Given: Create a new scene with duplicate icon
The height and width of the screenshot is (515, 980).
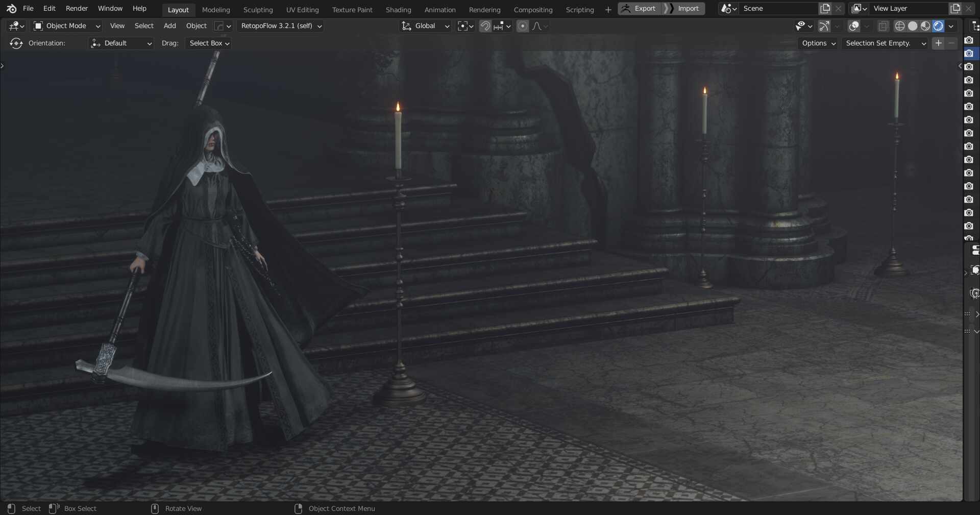Looking at the screenshot, I should pos(825,9).
